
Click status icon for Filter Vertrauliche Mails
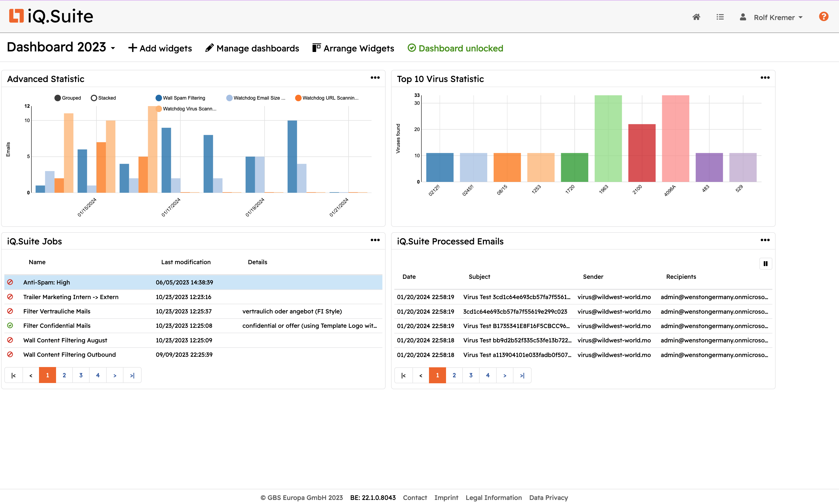tap(10, 311)
